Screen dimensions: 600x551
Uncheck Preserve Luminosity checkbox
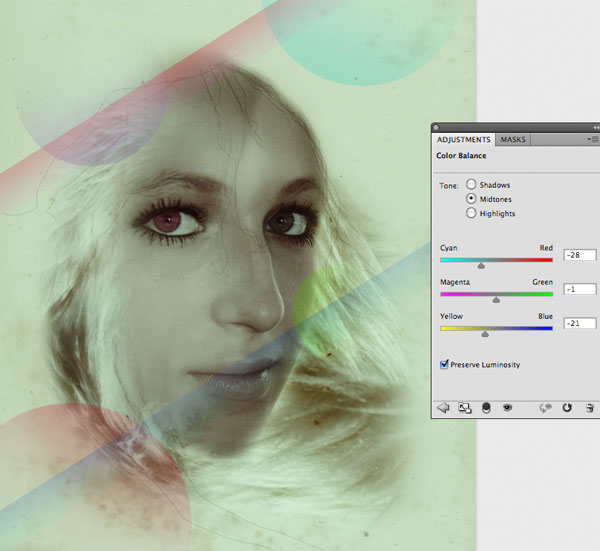tap(444, 364)
